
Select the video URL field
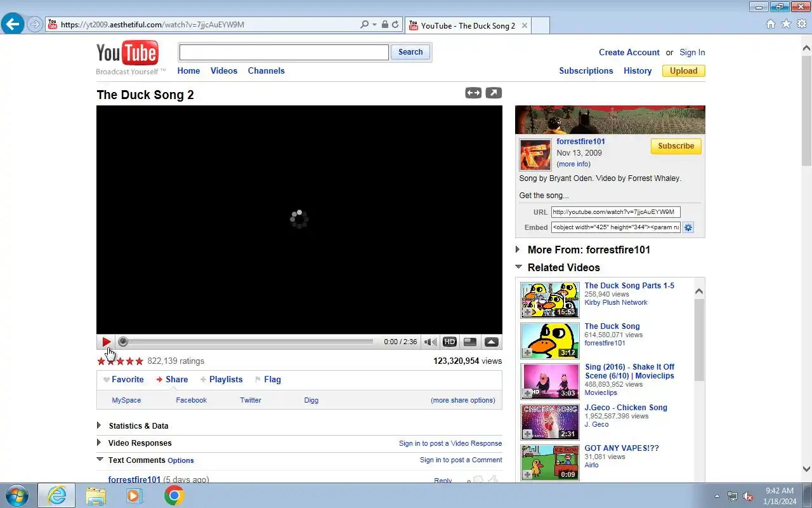point(615,212)
